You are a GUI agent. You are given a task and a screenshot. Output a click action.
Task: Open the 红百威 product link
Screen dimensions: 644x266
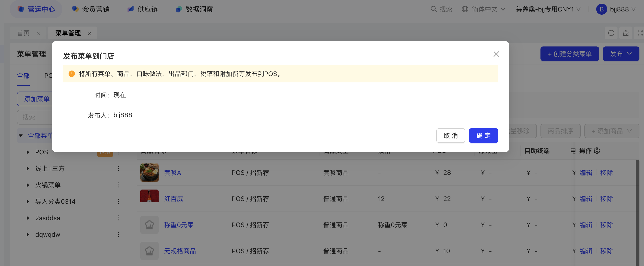click(x=173, y=199)
